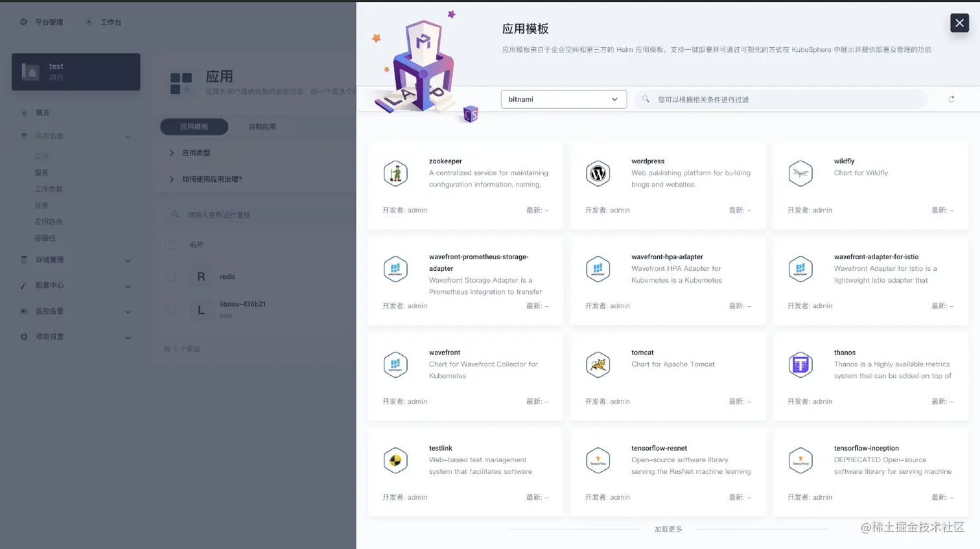Open the litmus--f36b21 application link
The image size is (980, 549).
pyautogui.click(x=243, y=304)
